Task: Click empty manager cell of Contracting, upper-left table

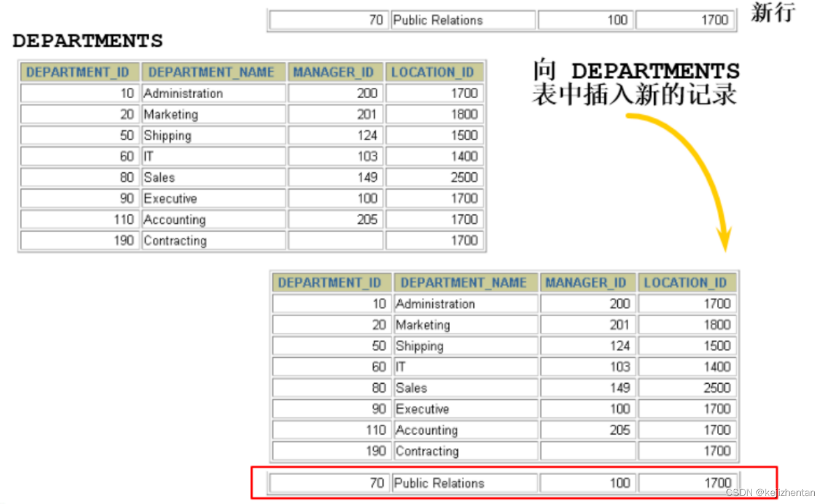Action: (x=336, y=241)
